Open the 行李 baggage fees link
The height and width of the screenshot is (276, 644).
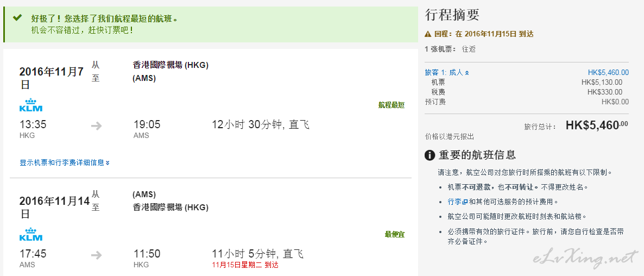(x=454, y=202)
